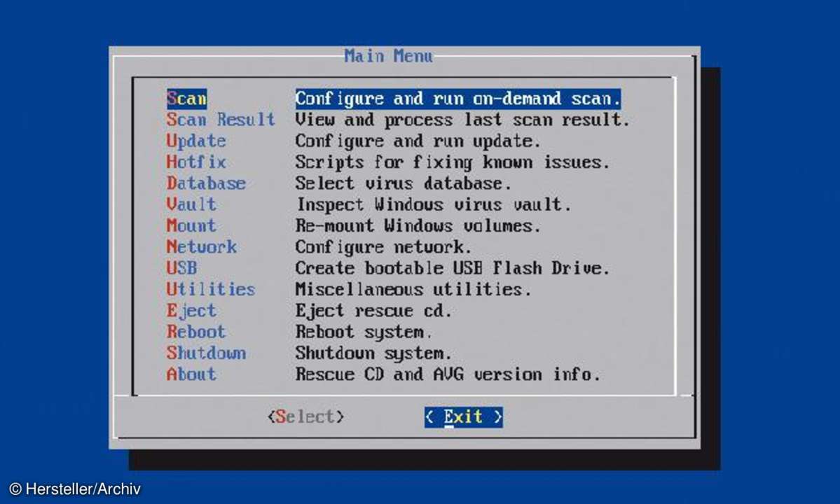The image size is (840, 504).
Task: Choose the Eject menu entry
Action: coord(191,310)
